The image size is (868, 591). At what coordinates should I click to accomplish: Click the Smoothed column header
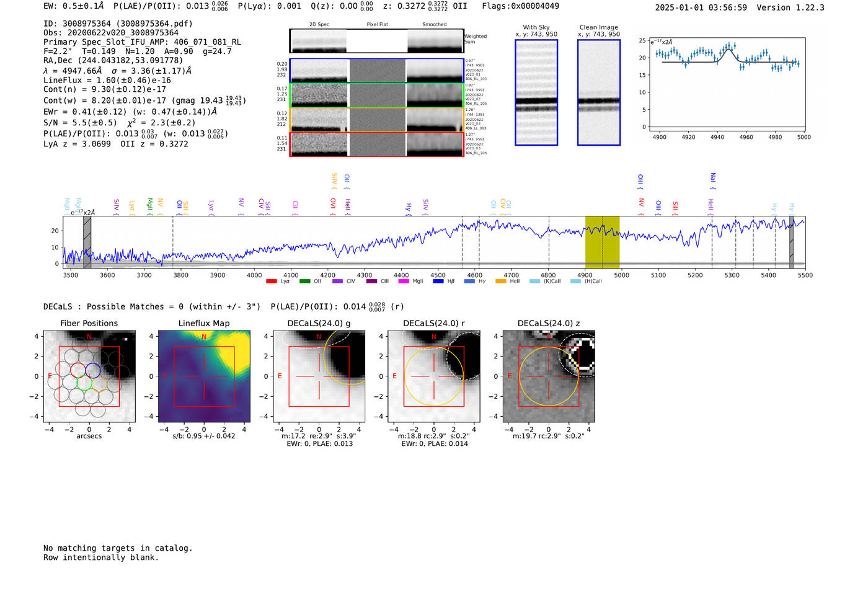435,24
